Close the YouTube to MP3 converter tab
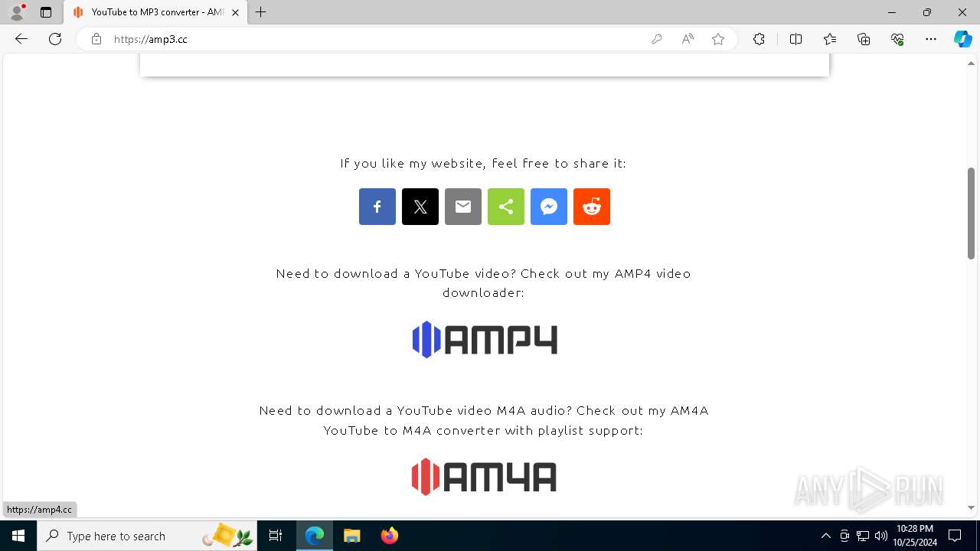The width and height of the screenshot is (980, 551). coord(235,12)
